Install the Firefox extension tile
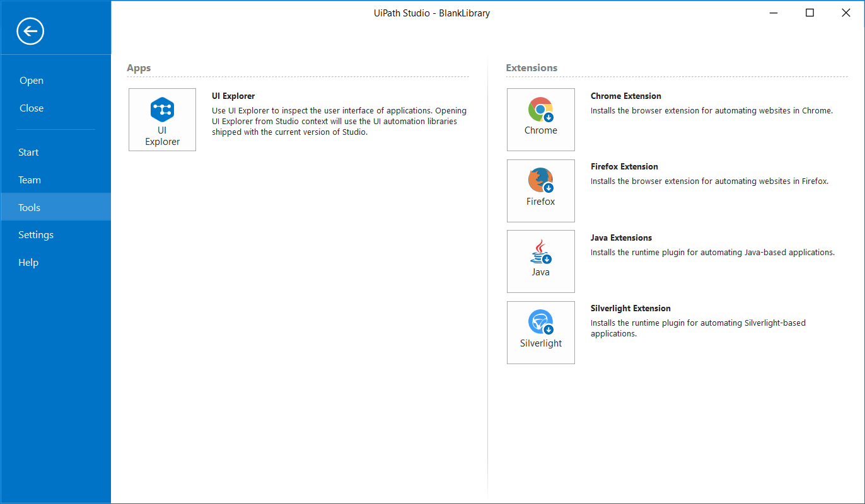Image resolution: width=865 pixels, height=504 pixels. point(541,191)
